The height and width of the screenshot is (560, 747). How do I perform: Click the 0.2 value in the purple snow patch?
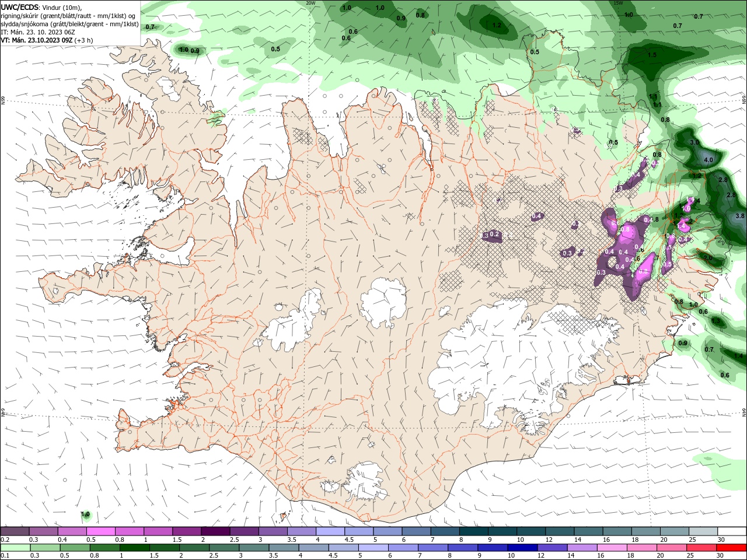click(494, 234)
